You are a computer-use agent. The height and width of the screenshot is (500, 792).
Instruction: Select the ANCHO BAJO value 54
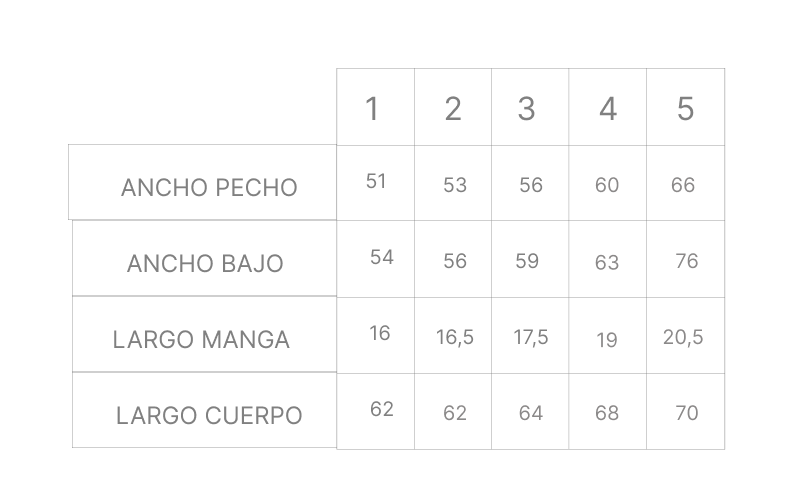click(x=382, y=257)
